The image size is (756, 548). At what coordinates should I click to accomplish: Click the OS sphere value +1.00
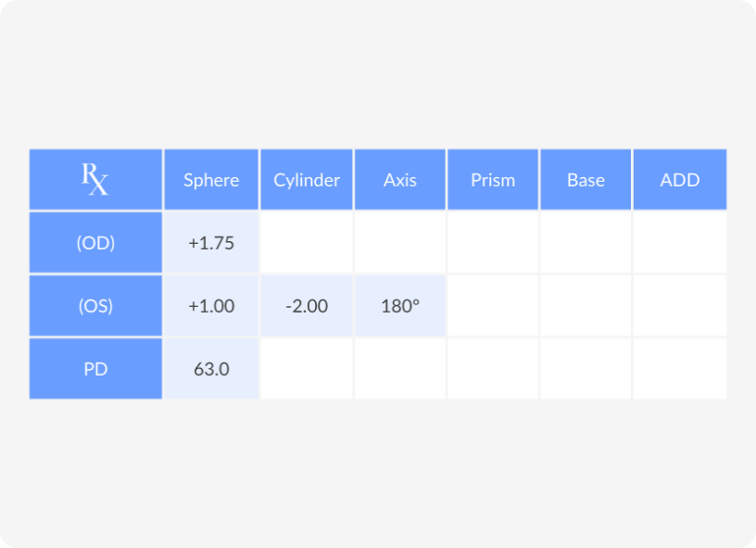212,306
